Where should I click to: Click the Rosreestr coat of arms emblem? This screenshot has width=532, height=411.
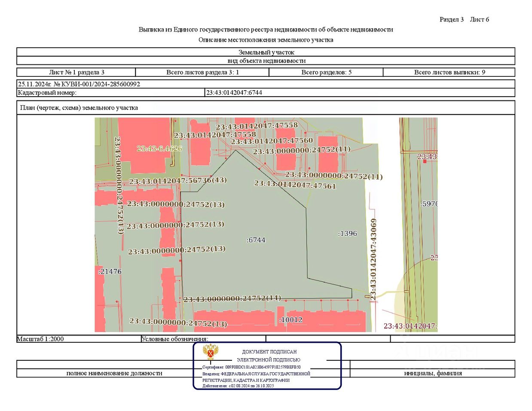(x=211, y=352)
